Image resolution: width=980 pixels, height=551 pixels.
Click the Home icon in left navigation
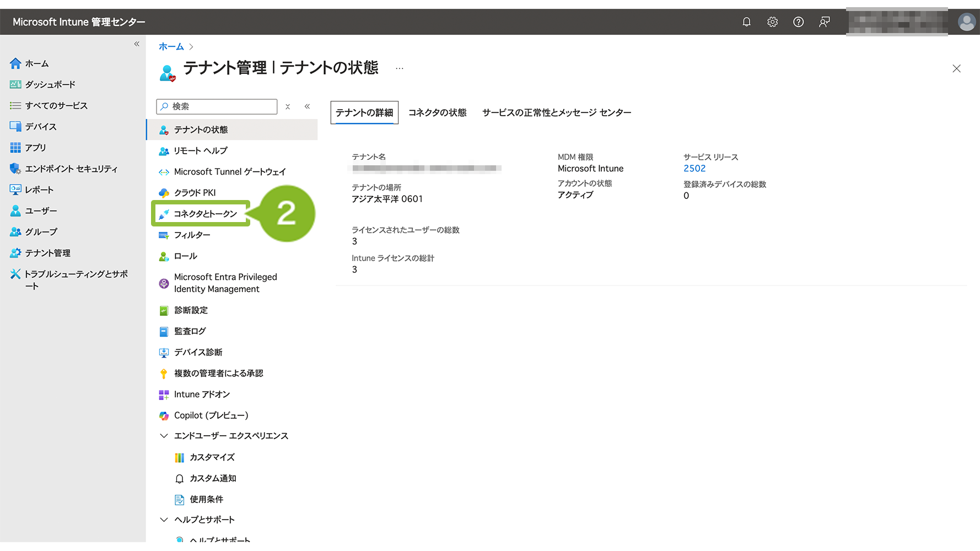pyautogui.click(x=15, y=63)
